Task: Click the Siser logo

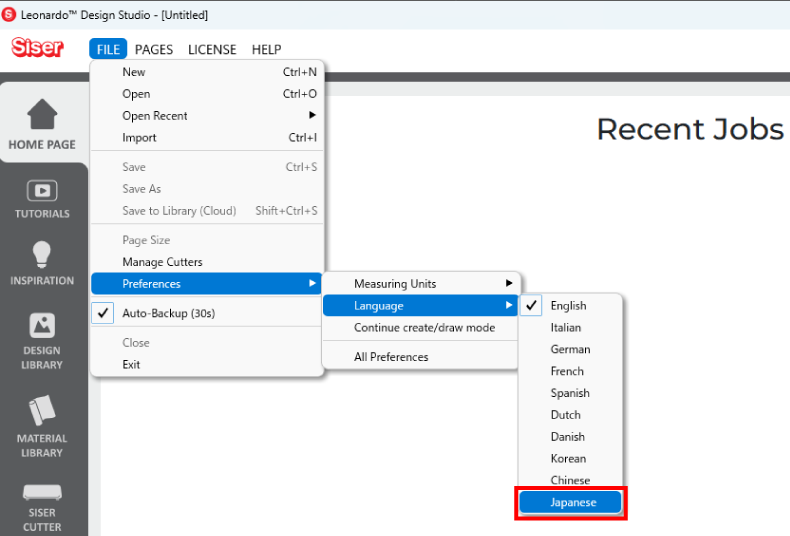Action: click(x=37, y=47)
